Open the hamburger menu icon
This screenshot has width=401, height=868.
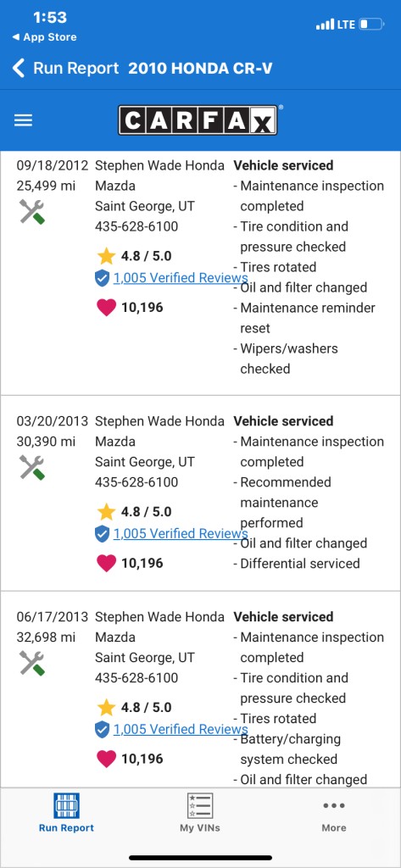tap(23, 120)
